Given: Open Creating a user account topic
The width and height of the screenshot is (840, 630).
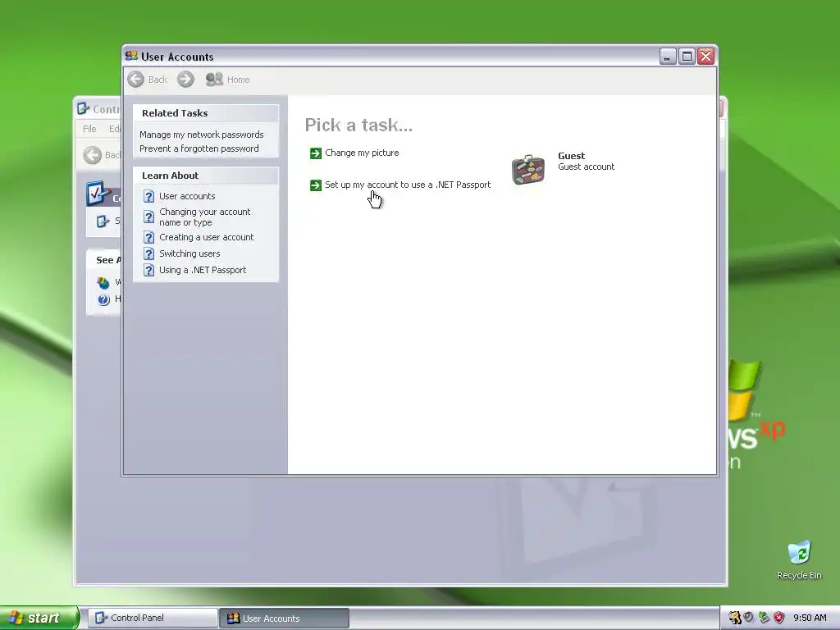Looking at the screenshot, I should click(x=206, y=237).
